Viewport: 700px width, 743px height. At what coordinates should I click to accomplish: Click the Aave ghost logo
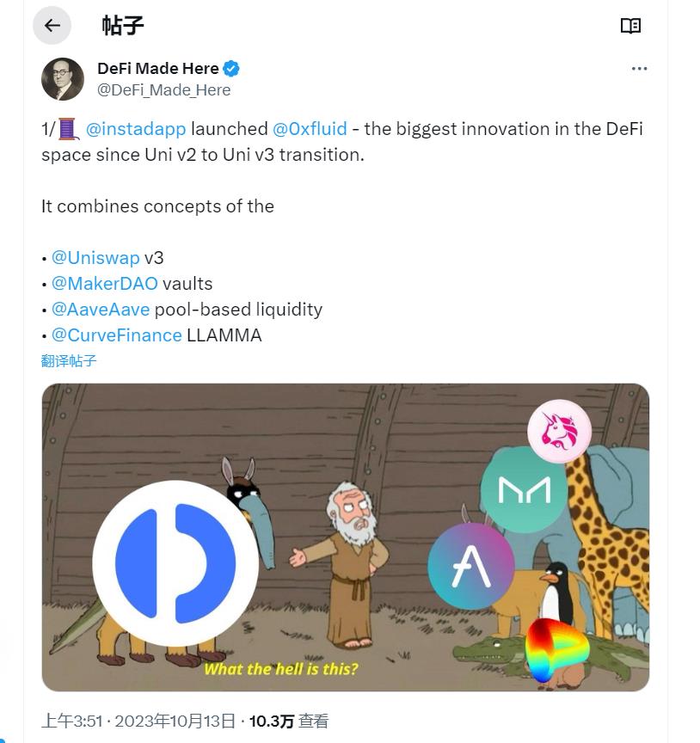(470, 566)
